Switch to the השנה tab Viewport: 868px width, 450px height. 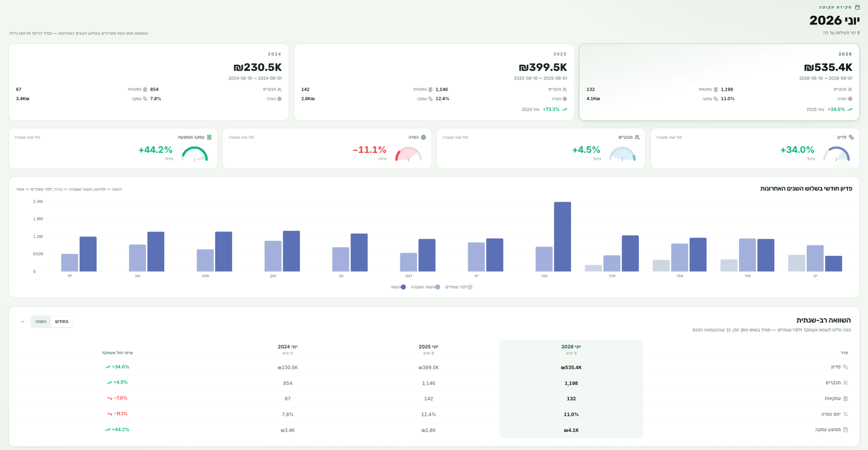tap(41, 322)
